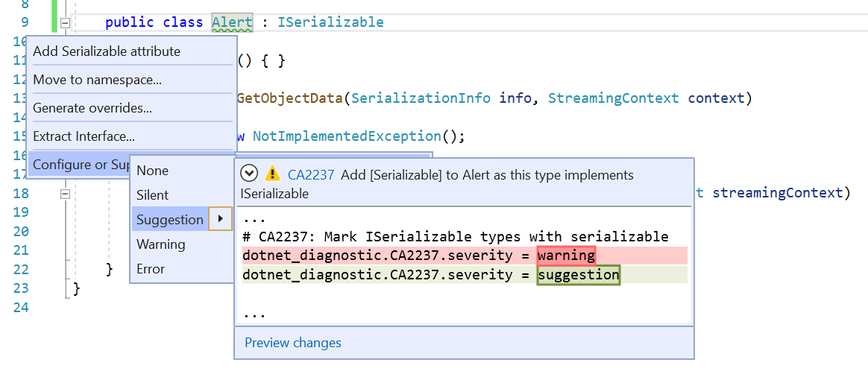Click the Alert class name

tap(233, 22)
